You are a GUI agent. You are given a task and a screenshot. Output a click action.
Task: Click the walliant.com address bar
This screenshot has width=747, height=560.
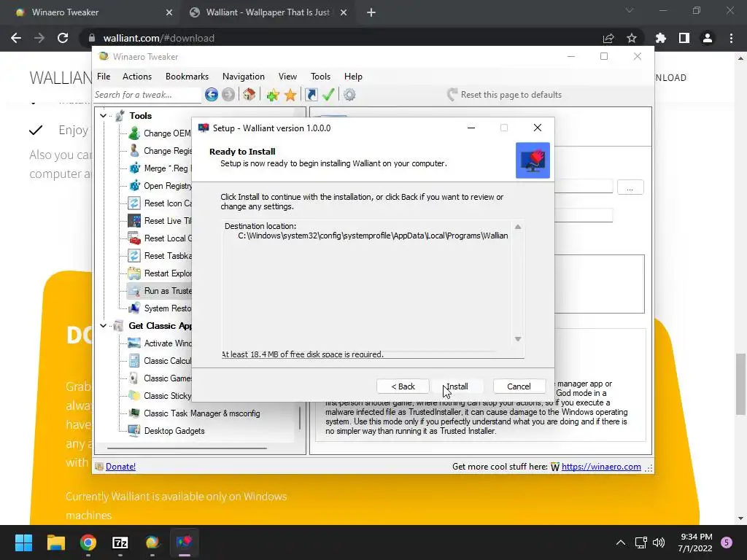click(343, 38)
